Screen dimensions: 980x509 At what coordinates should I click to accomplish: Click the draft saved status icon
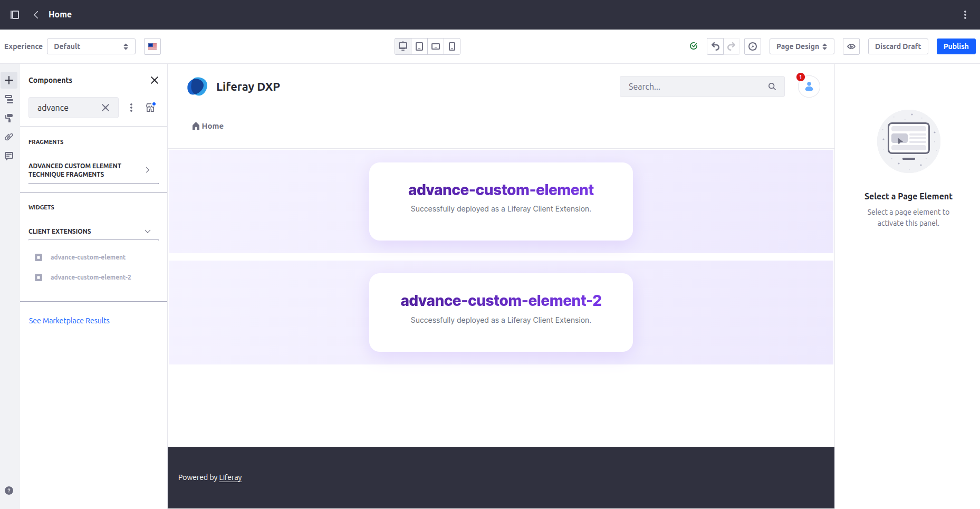[x=694, y=46]
